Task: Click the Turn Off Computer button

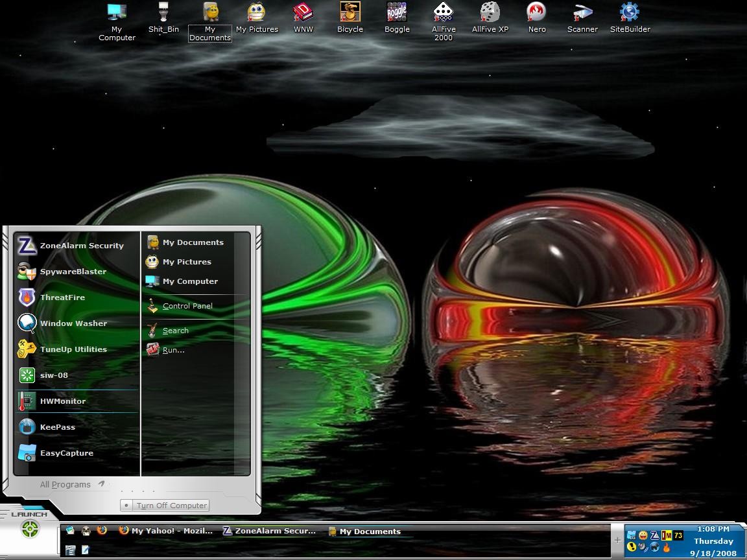Action: click(x=165, y=506)
